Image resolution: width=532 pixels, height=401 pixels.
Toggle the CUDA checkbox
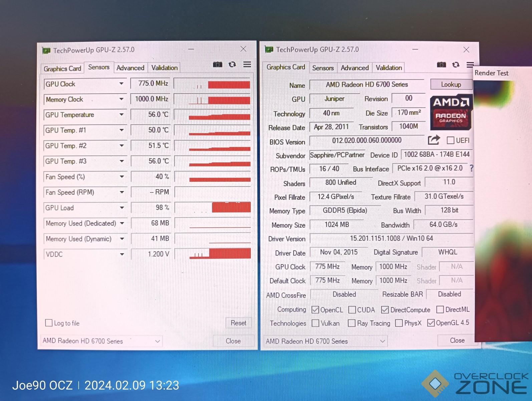tap(352, 310)
